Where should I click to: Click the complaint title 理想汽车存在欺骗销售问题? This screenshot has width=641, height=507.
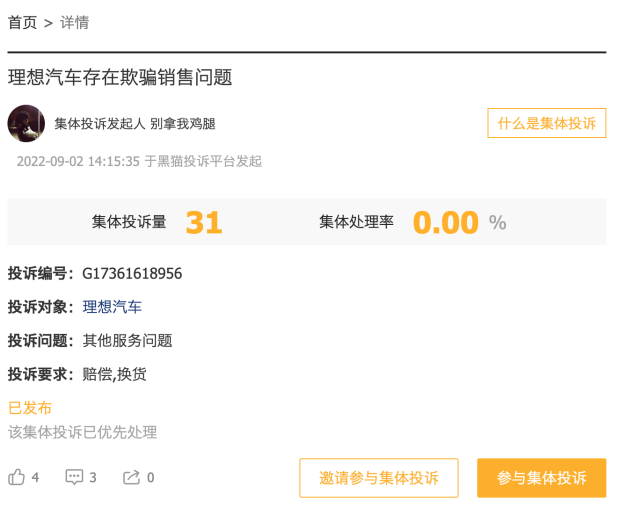coord(120,77)
